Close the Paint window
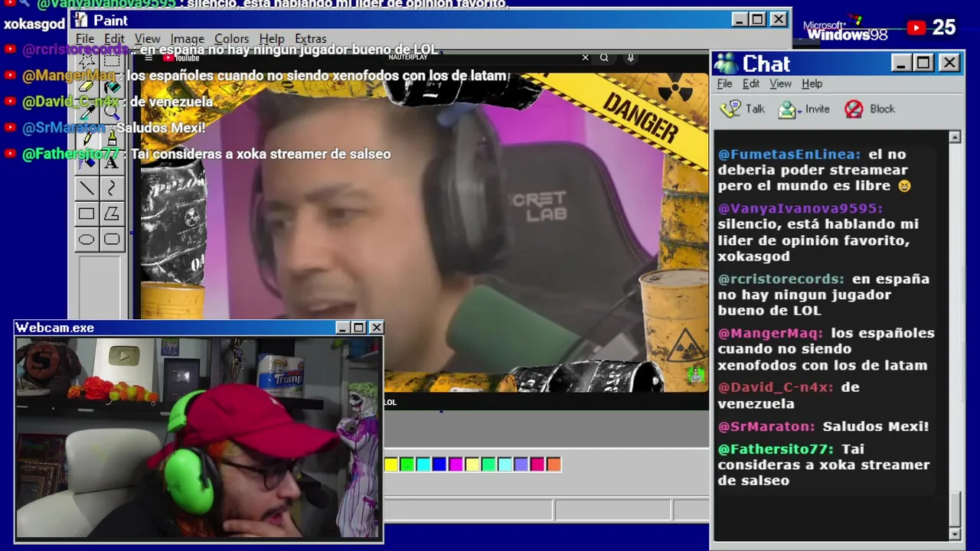 point(778,20)
